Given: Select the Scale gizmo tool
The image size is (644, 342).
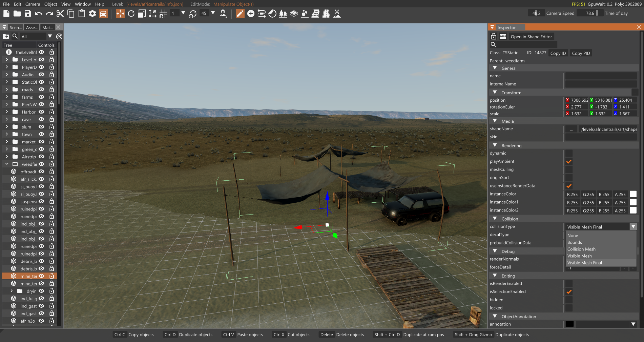Looking at the screenshot, I should click(142, 14).
